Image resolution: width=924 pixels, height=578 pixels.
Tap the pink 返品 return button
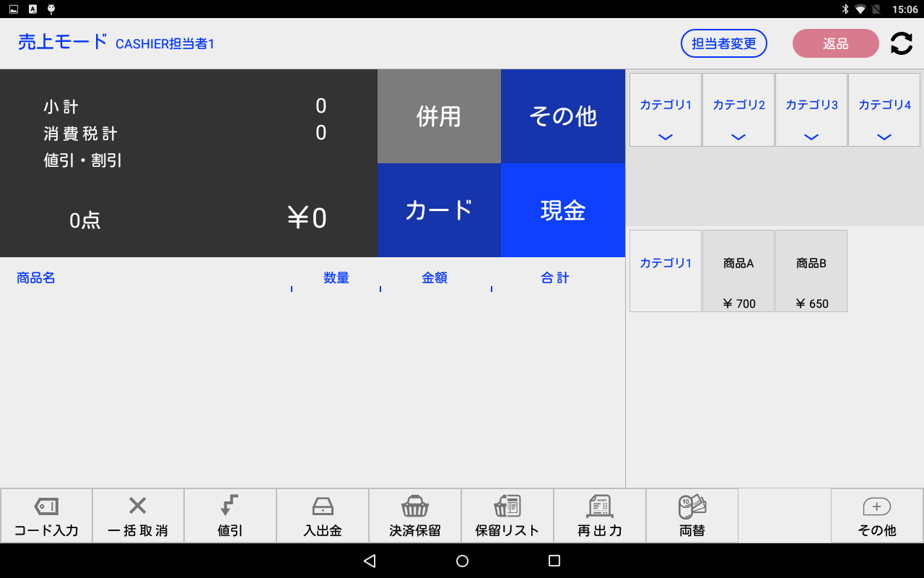[x=836, y=43]
